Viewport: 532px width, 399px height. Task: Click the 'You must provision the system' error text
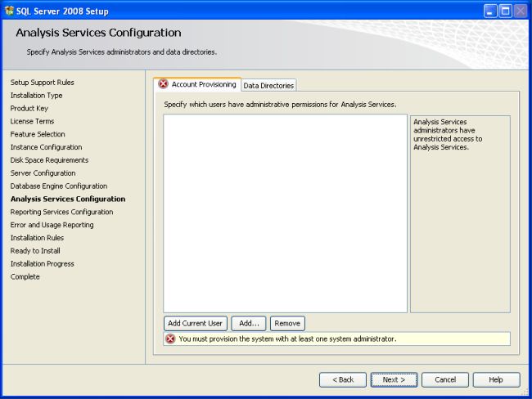[x=287, y=339]
